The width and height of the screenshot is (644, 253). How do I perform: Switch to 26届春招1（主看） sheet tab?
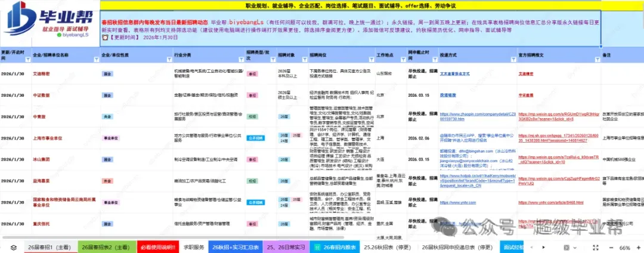click(49, 248)
